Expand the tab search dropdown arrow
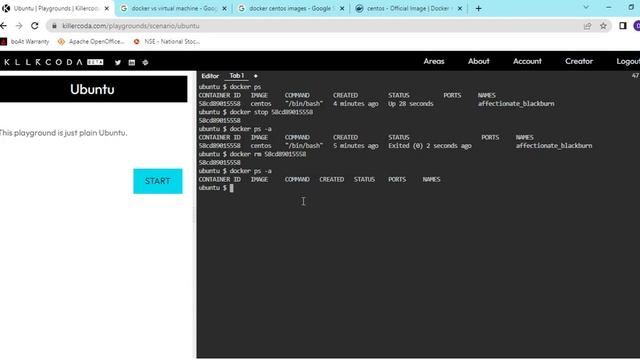 click(x=586, y=8)
